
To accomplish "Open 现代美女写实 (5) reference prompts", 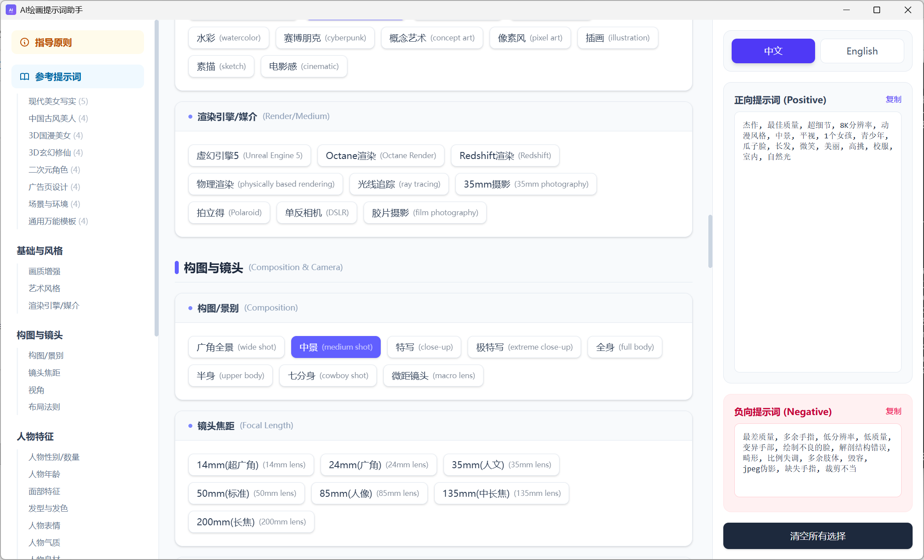I will [58, 101].
